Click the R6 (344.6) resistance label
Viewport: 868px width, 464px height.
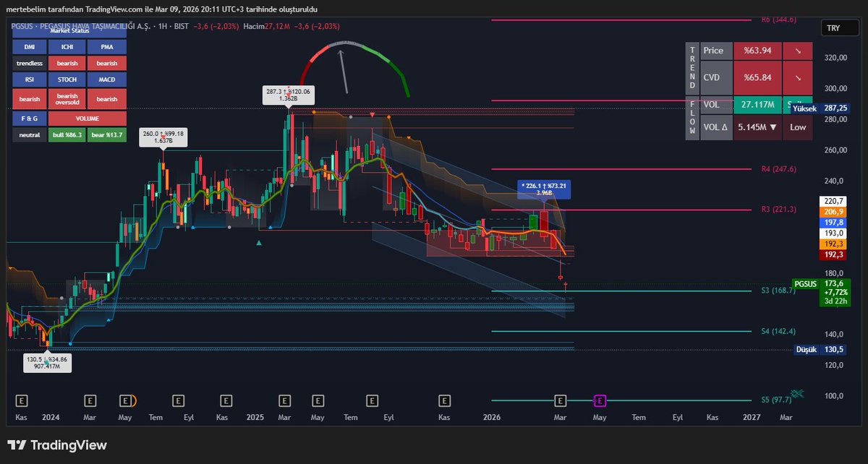click(x=778, y=20)
